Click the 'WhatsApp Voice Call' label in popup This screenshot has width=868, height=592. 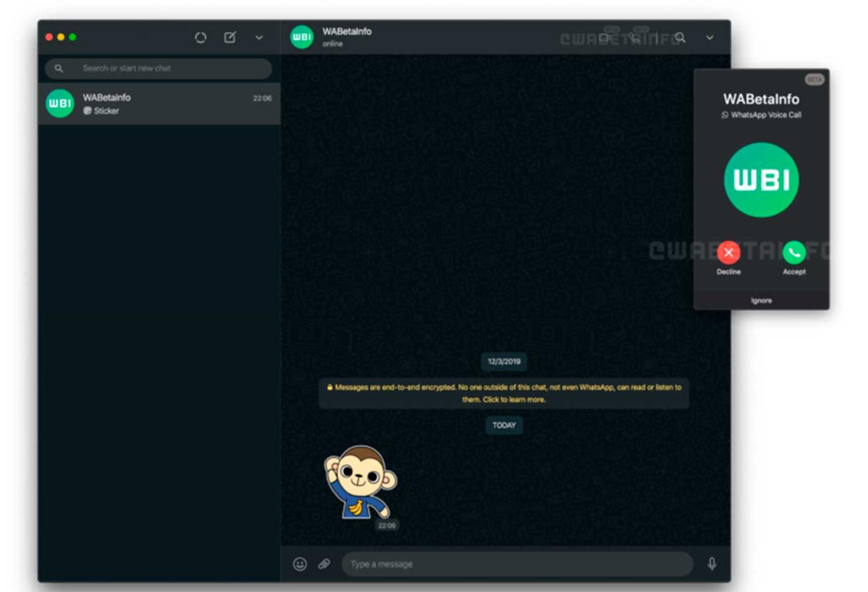(766, 115)
